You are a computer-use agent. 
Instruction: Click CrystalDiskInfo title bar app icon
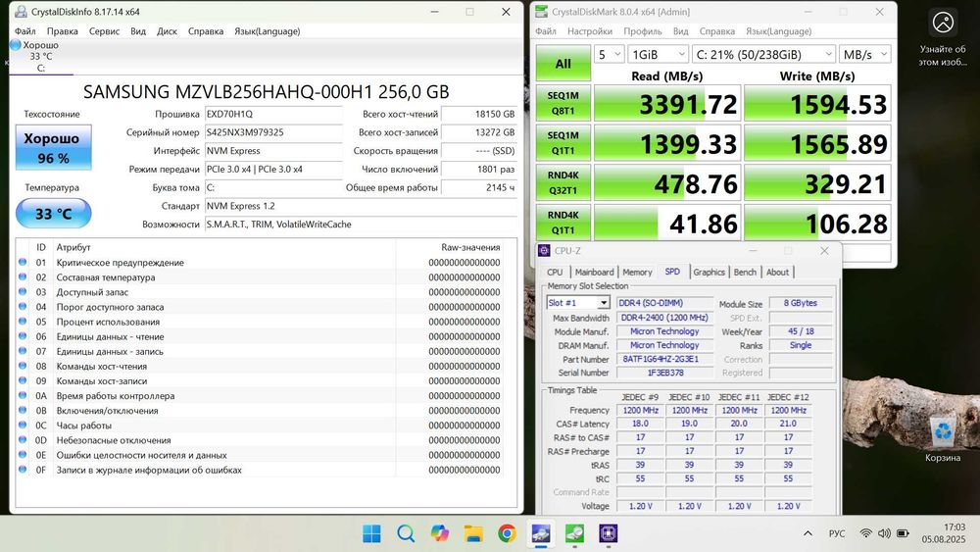(x=21, y=11)
